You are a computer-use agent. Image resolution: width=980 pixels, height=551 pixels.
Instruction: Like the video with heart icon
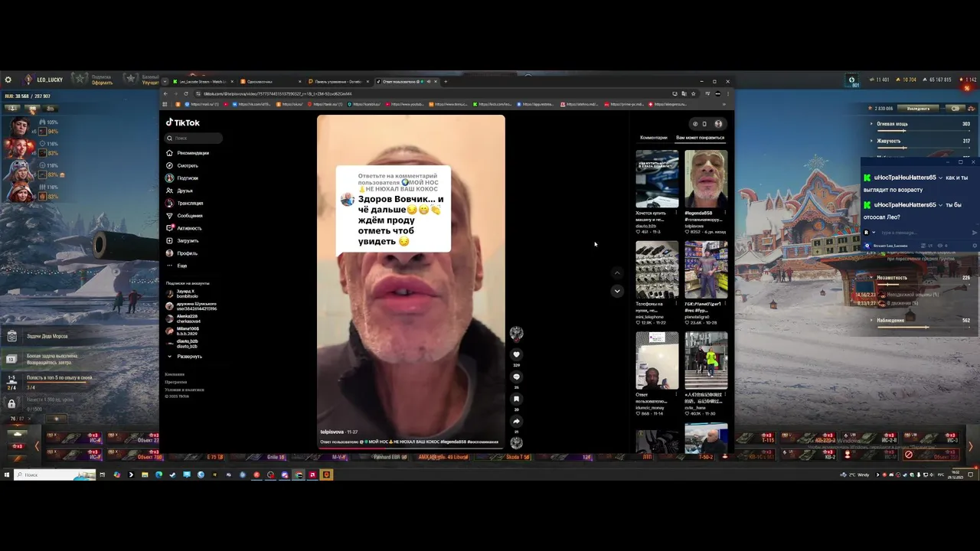click(516, 354)
